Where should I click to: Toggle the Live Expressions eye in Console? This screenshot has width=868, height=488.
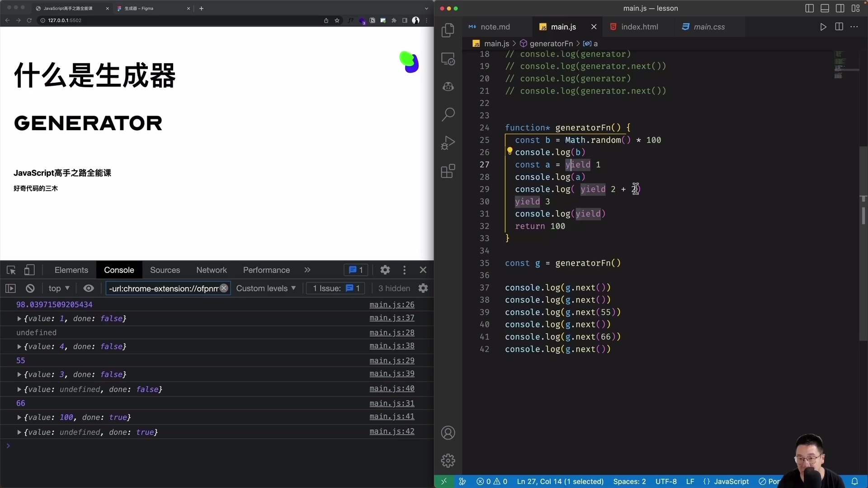[89, 288]
